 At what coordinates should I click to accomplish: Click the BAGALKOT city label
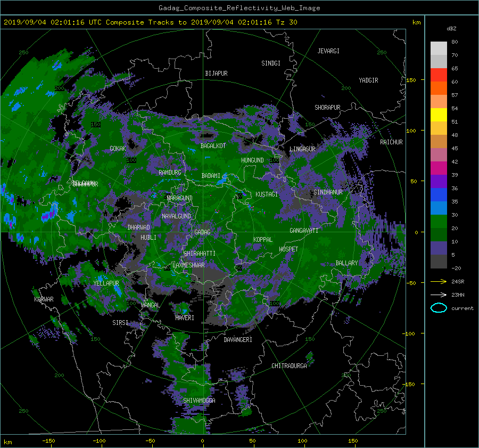(x=213, y=146)
